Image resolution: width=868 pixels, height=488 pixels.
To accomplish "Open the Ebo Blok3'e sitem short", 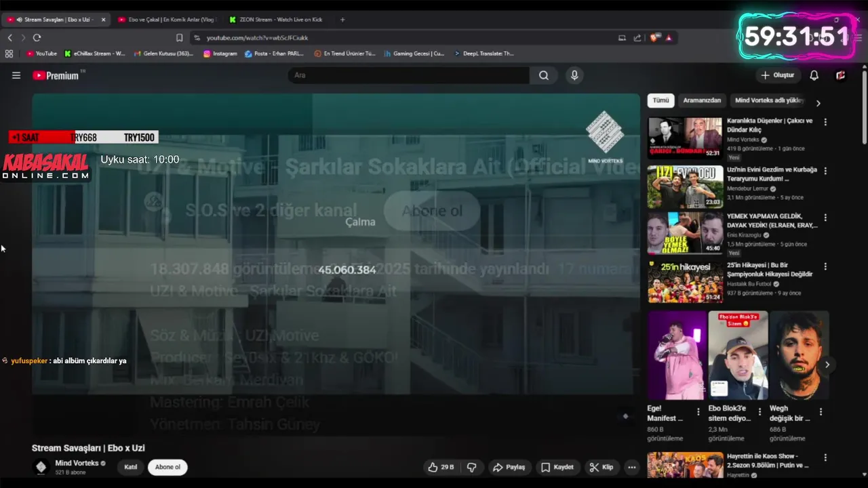I will coord(738,355).
